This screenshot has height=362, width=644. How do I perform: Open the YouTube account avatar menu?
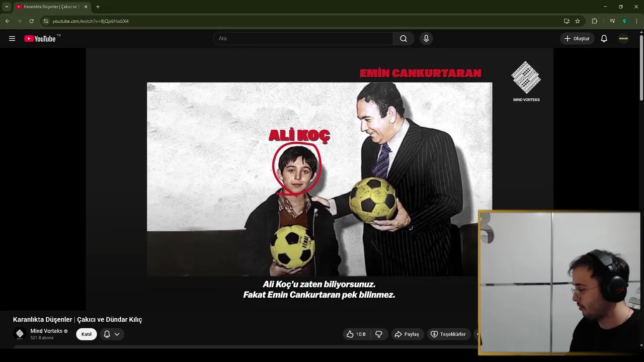[x=623, y=39]
